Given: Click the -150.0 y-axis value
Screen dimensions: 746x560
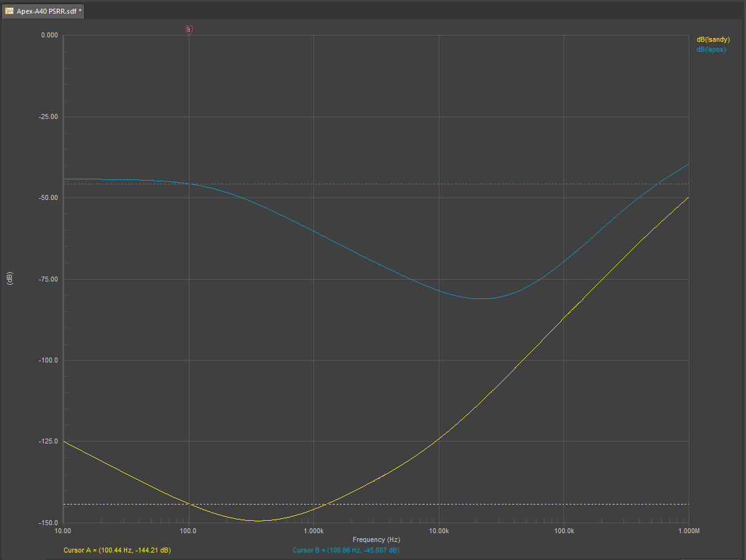Looking at the screenshot, I should 48,523.
